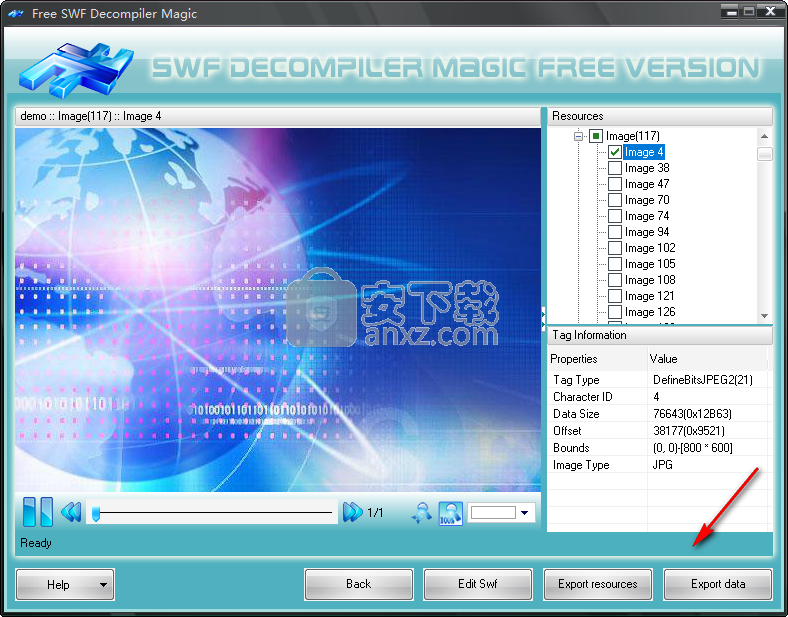Collapse the Image(117) tree node
This screenshot has height=617, width=788.
(x=578, y=136)
